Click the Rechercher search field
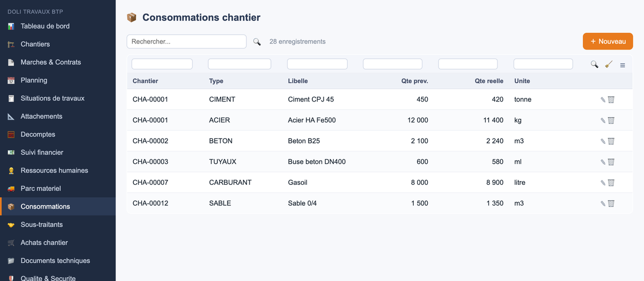Screen dimensions: 644x281 (186, 41)
